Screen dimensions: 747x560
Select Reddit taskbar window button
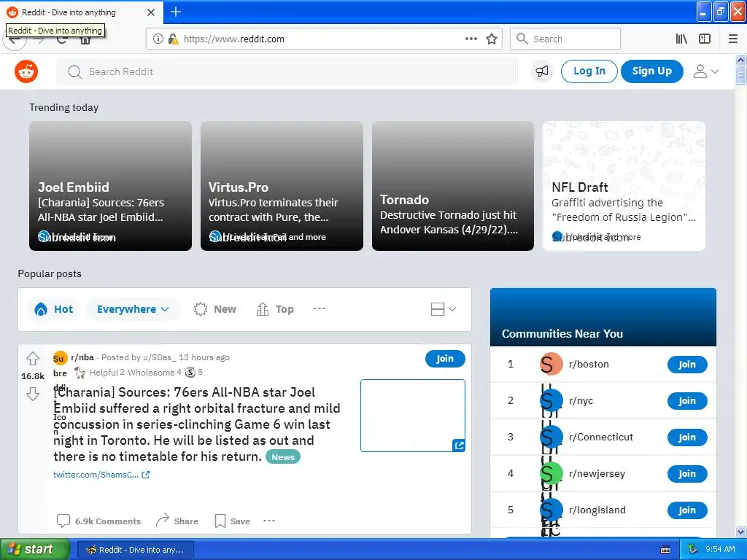pyautogui.click(x=135, y=550)
